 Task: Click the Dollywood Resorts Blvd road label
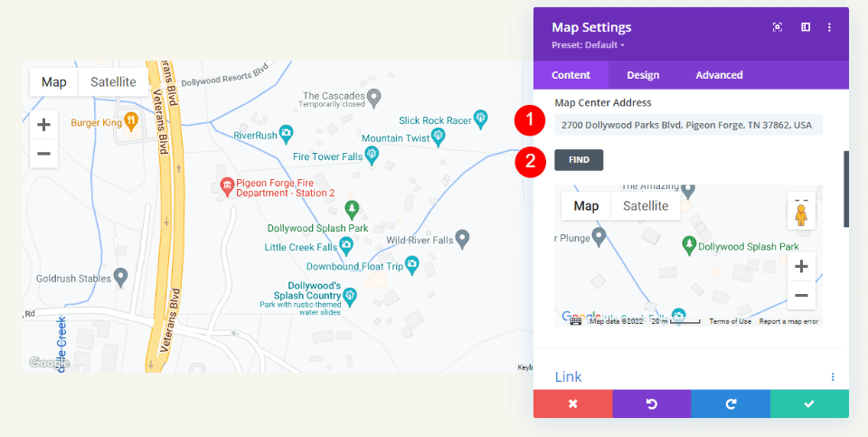coord(224,75)
